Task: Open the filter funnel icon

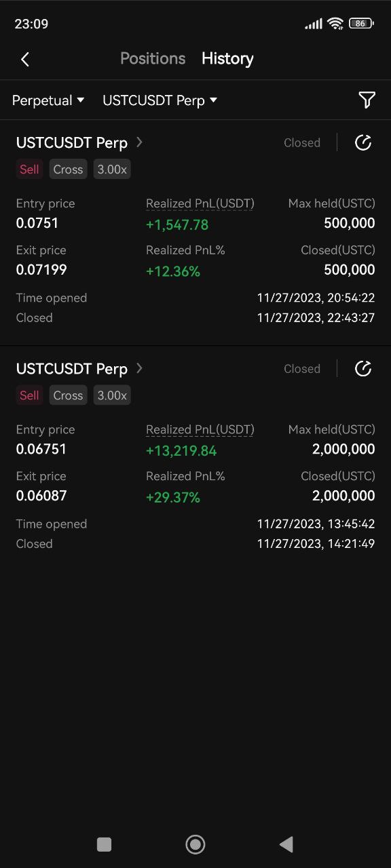Action: click(367, 100)
